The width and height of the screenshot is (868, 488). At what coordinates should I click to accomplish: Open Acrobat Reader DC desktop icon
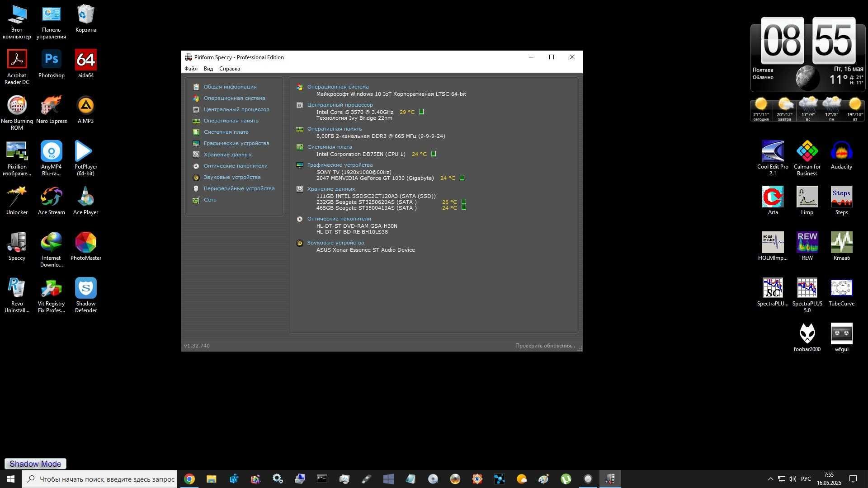(17, 67)
